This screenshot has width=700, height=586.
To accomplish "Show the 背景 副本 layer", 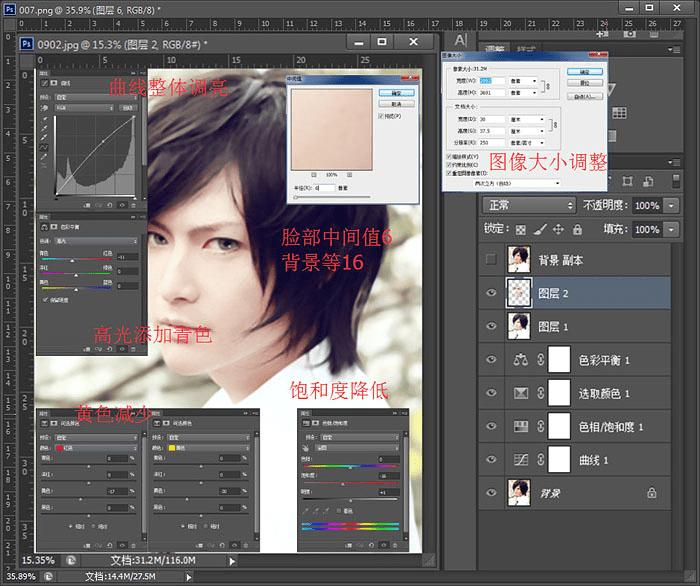I will coord(490,260).
